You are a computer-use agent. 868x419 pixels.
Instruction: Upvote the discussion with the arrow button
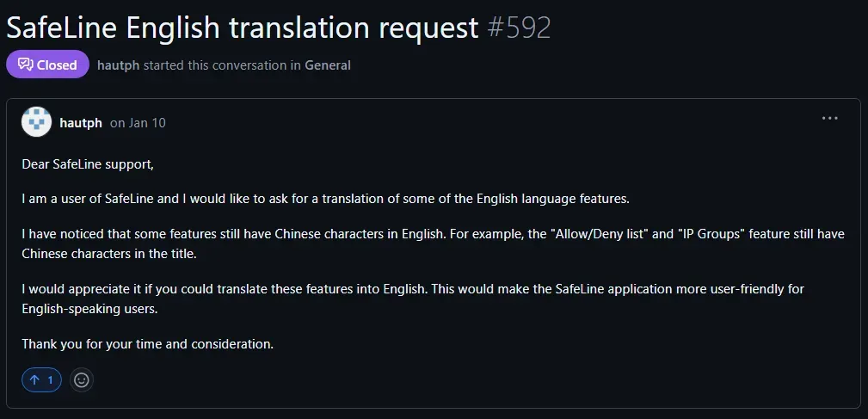point(41,380)
